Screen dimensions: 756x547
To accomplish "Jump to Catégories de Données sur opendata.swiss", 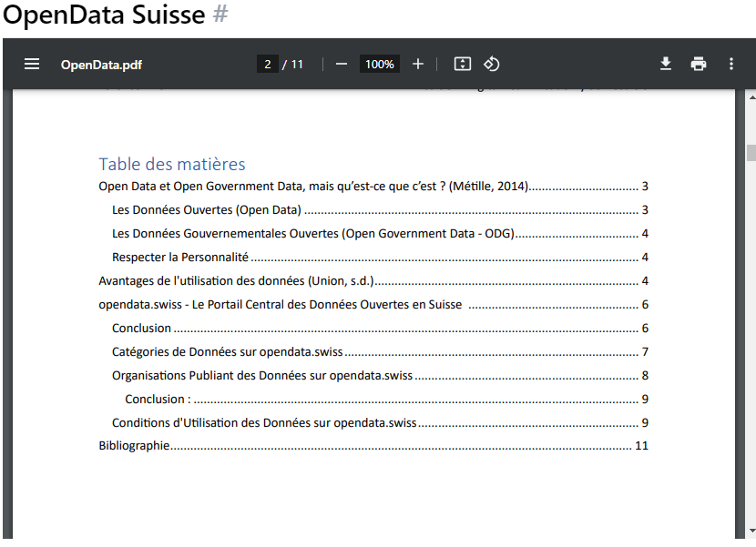I will click(224, 351).
